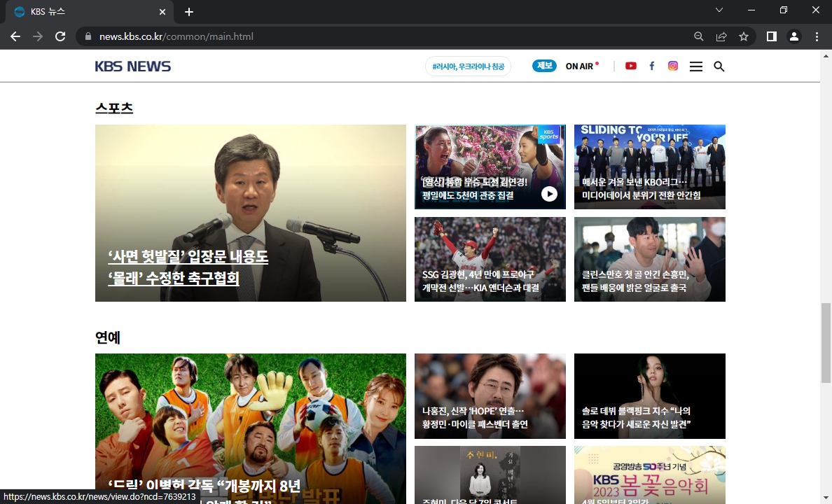Open the KBO리그 미디어데이 article card
Viewport: 832px width, 504px height.
649,167
